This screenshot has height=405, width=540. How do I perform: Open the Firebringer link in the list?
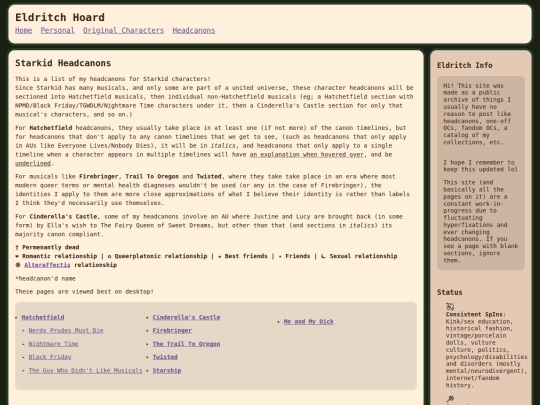tap(172, 331)
